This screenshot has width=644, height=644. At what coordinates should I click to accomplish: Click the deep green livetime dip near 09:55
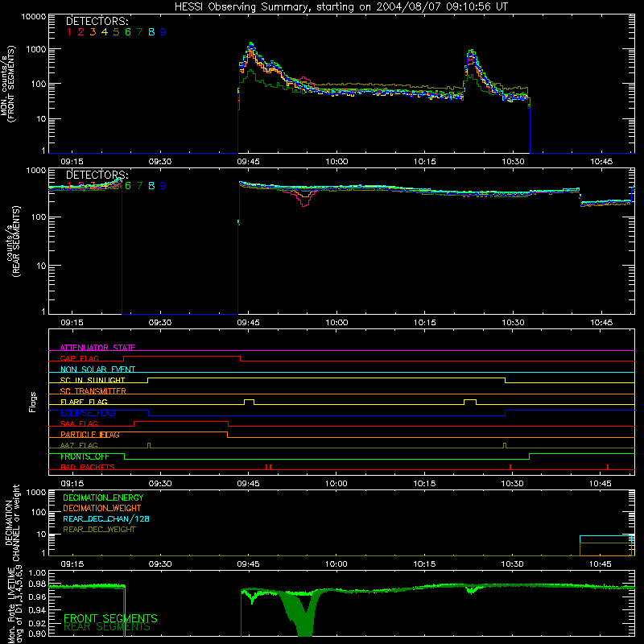coord(304,616)
